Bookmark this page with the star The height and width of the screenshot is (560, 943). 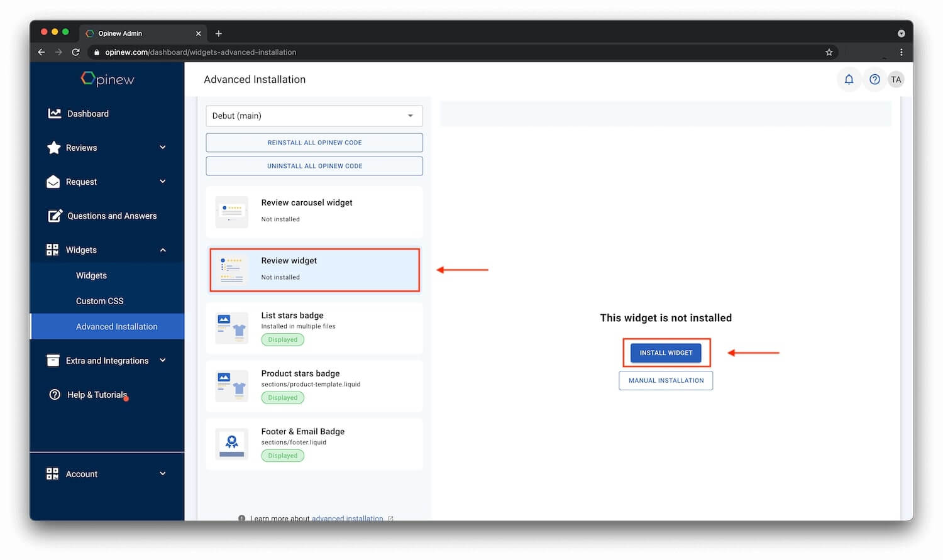[x=829, y=52]
